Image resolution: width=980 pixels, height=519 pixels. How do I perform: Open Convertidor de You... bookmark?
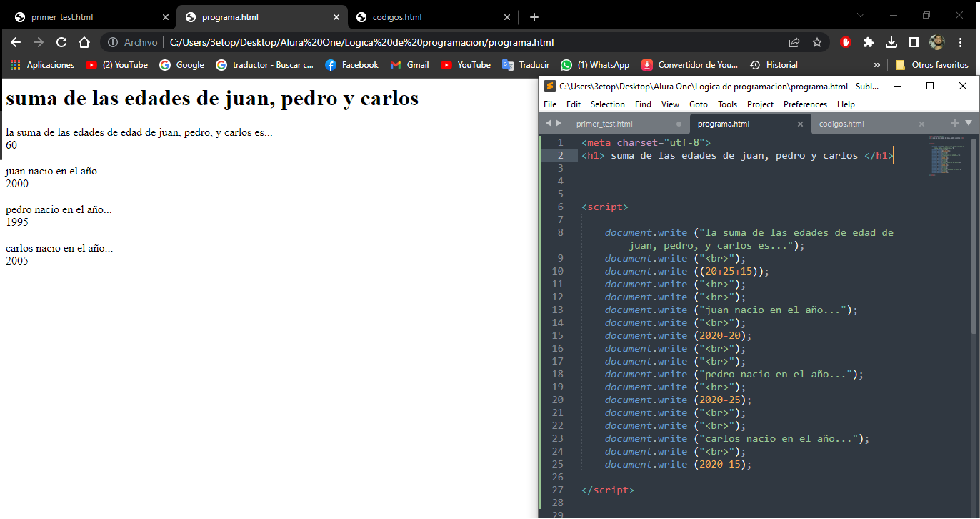(x=689, y=65)
